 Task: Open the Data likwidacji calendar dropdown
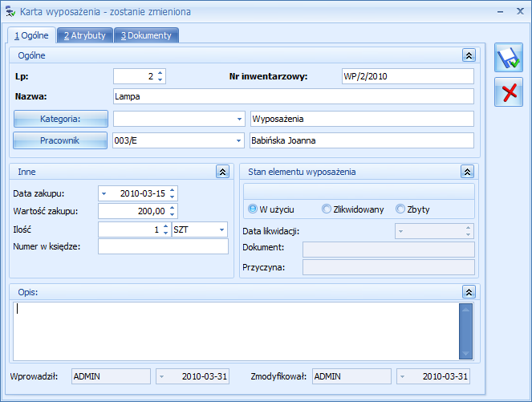400,231
